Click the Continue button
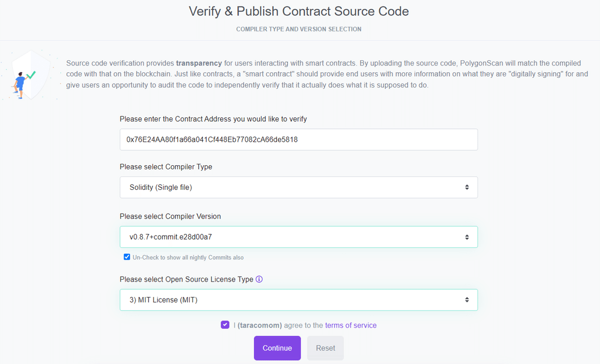600x364 pixels. (x=277, y=348)
